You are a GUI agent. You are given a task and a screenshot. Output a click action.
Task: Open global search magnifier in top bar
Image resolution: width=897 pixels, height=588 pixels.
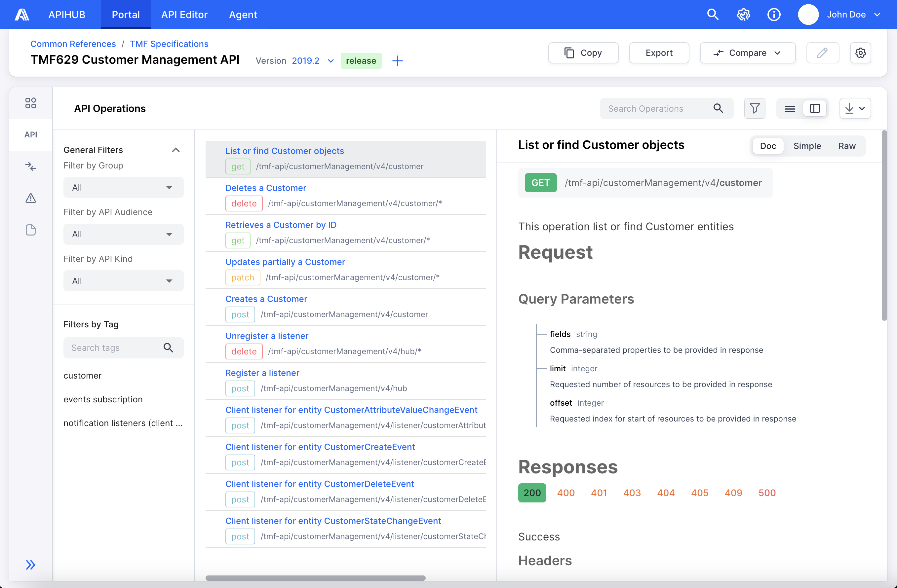pyautogui.click(x=713, y=15)
